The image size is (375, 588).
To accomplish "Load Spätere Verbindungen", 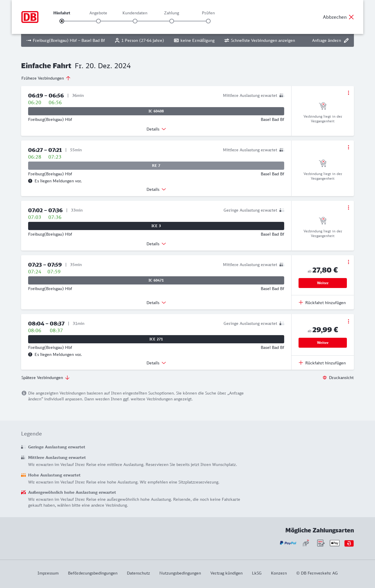I will pos(45,378).
